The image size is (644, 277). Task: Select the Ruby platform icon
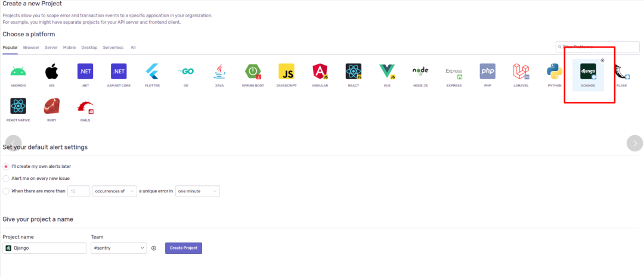(51, 106)
